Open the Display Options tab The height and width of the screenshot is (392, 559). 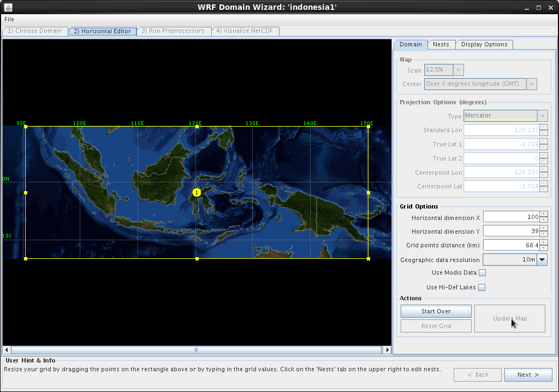pos(484,45)
